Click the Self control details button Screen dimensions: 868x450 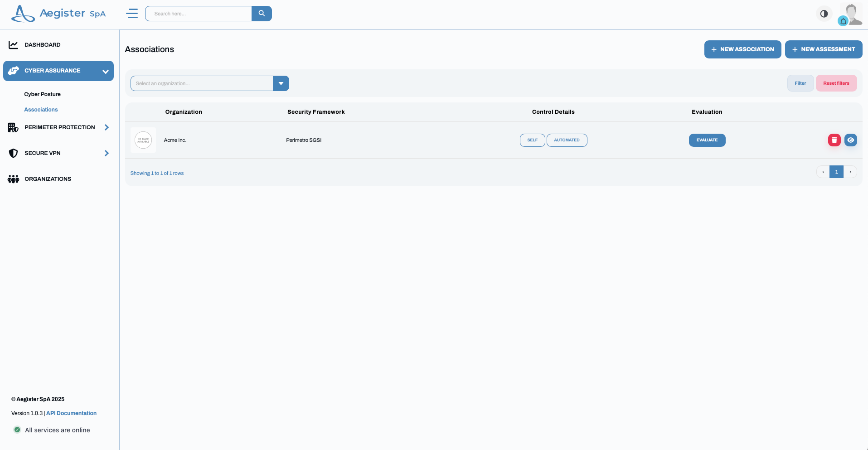coord(533,140)
